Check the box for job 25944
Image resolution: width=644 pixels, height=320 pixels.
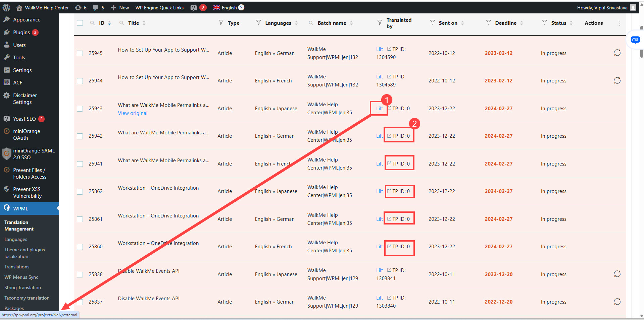coord(80,81)
